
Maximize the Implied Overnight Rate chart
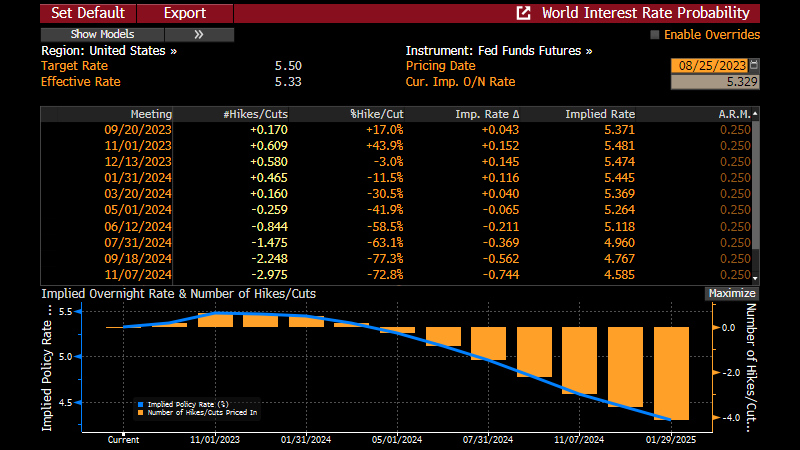click(731, 294)
